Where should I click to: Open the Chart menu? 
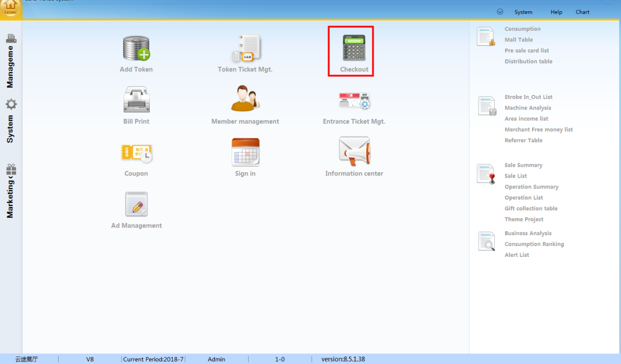pos(582,12)
